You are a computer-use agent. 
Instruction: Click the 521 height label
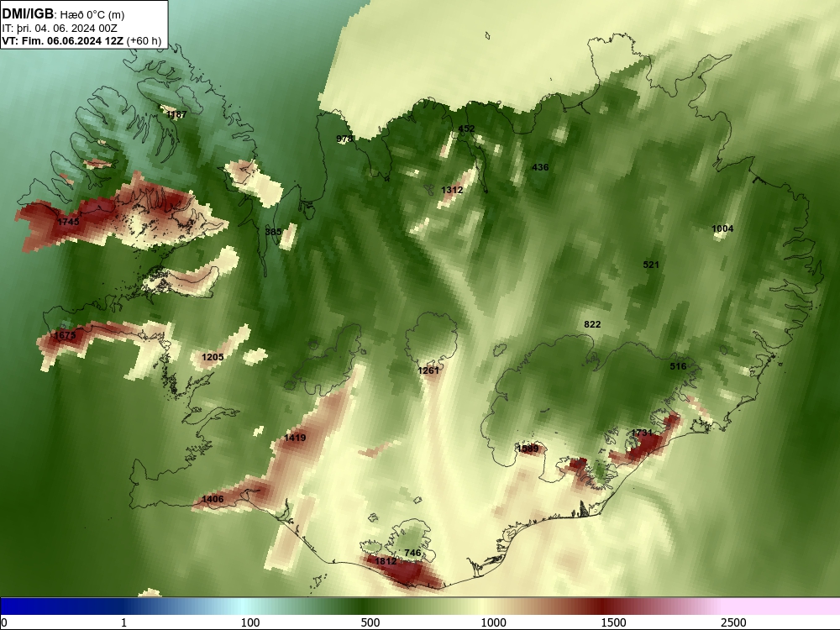coord(651,264)
